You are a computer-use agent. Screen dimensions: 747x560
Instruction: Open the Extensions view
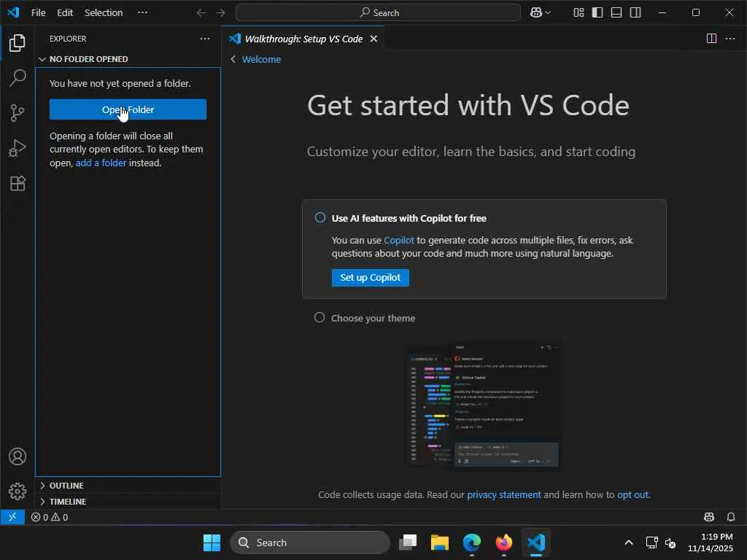tap(18, 183)
